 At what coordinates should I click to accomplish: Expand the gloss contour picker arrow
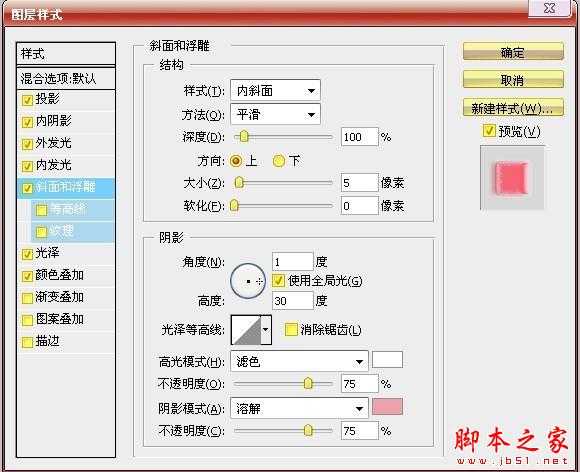click(266, 330)
